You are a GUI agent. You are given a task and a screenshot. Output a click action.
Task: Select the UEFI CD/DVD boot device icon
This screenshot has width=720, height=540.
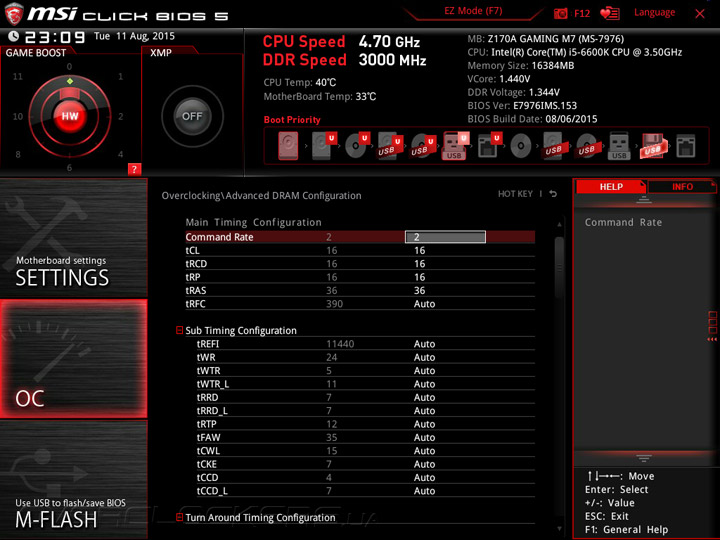[x=357, y=146]
